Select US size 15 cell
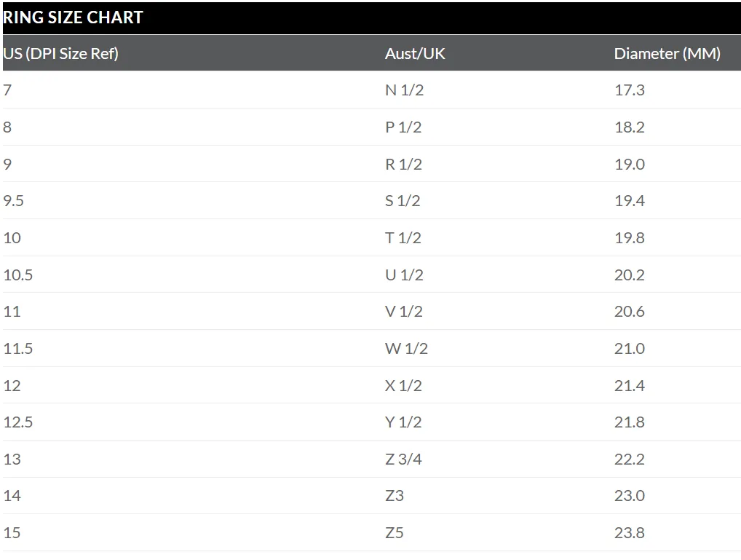The height and width of the screenshot is (560, 741). coord(12,533)
